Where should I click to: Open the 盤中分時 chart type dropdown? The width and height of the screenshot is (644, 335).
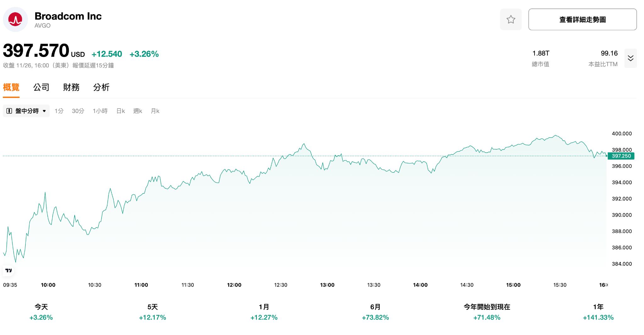[26, 111]
